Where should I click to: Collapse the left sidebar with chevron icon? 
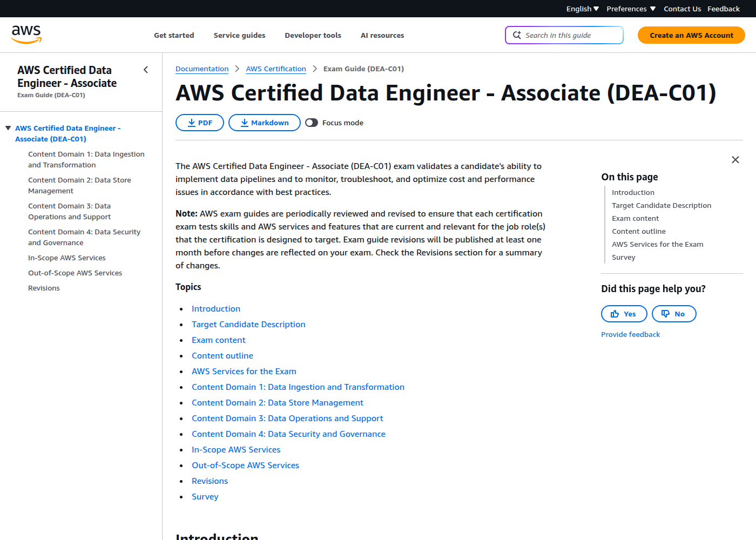146,70
